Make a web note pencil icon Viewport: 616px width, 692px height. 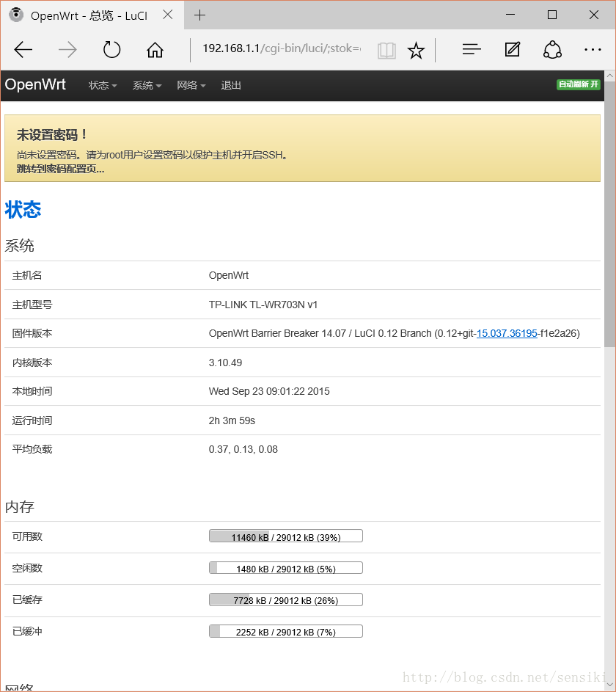(513, 49)
